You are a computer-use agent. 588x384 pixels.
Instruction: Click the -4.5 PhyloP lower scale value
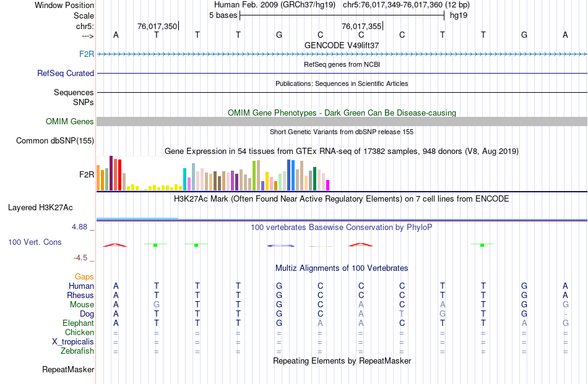point(80,258)
